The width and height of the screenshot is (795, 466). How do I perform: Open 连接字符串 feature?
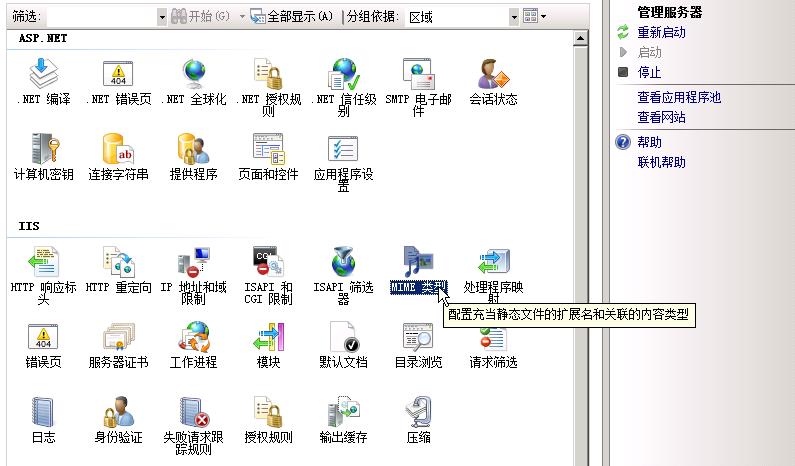pos(118,157)
